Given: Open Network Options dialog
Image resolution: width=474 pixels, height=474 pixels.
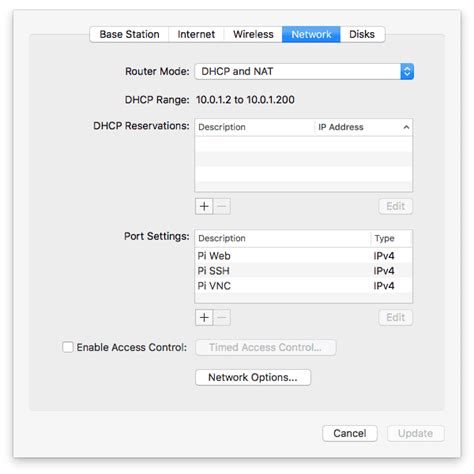Looking at the screenshot, I should point(253,377).
